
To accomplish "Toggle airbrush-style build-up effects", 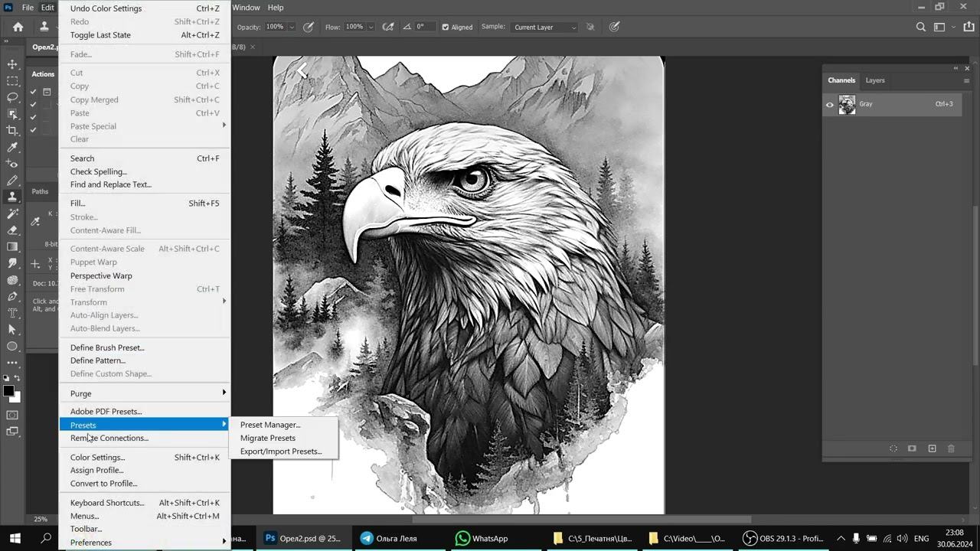I will (388, 27).
